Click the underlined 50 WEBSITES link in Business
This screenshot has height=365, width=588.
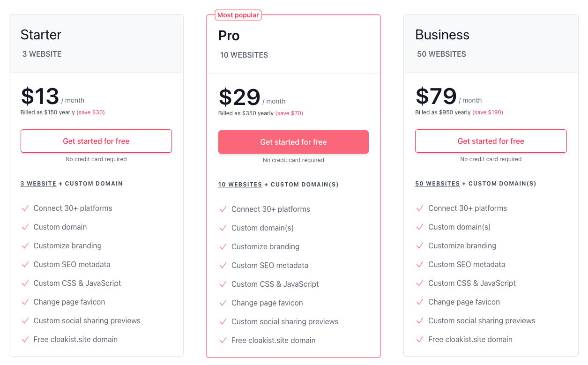tap(437, 184)
